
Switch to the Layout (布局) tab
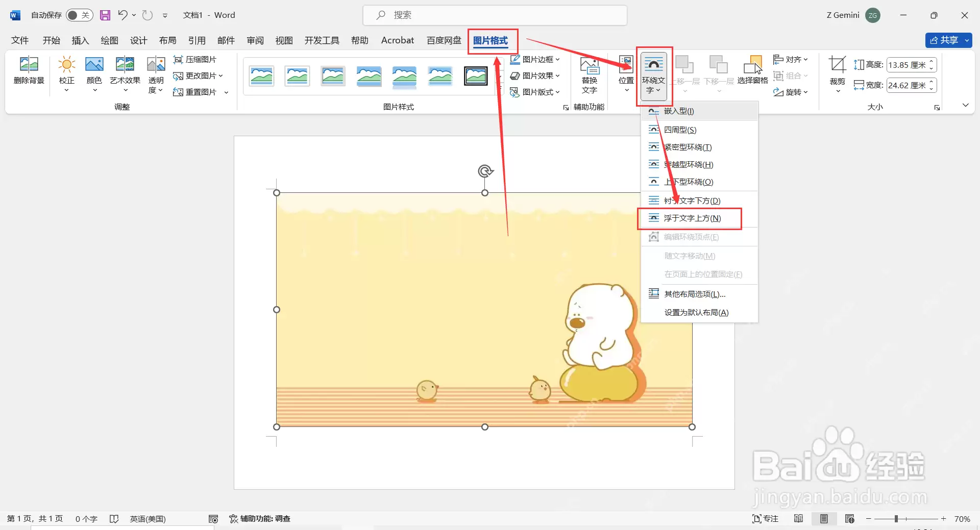[x=167, y=40]
